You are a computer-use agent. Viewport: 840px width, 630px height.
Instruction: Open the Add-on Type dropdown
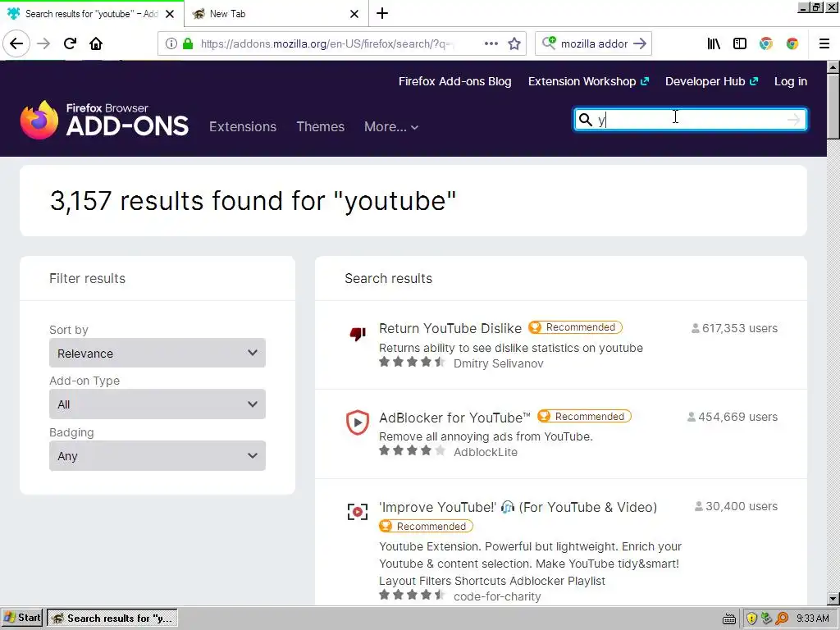click(x=157, y=404)
